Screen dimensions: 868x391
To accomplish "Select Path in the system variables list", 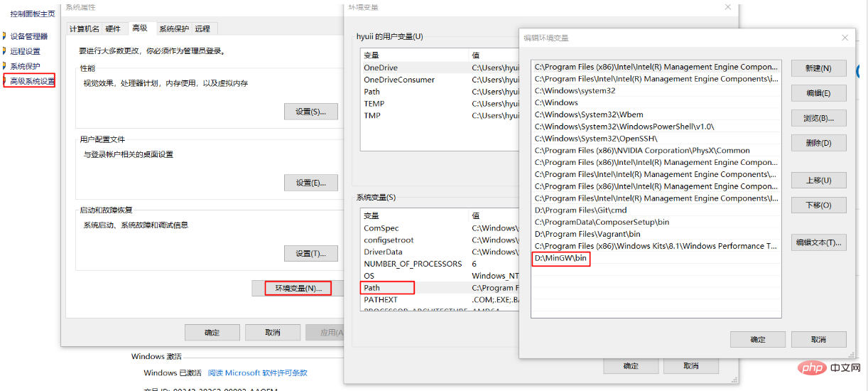I will point(440,288).
